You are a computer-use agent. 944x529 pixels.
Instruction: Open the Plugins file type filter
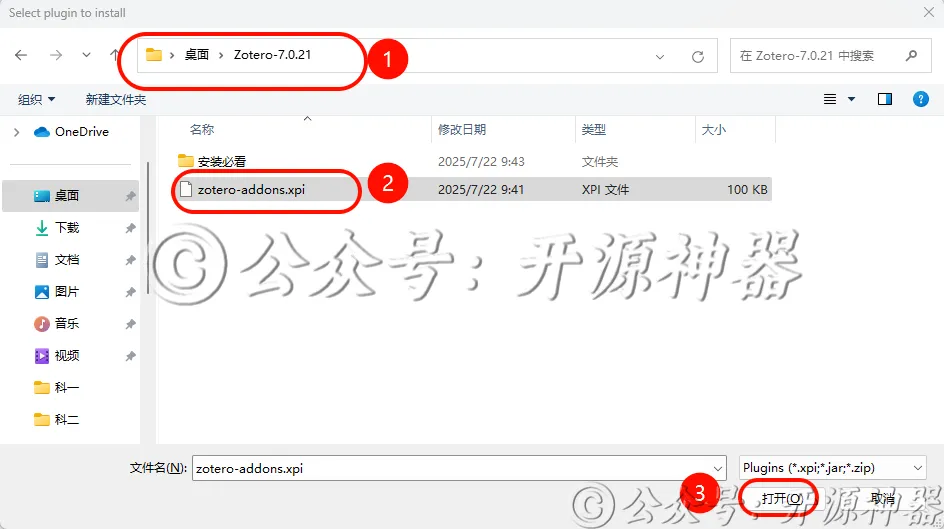coord(832,468)
